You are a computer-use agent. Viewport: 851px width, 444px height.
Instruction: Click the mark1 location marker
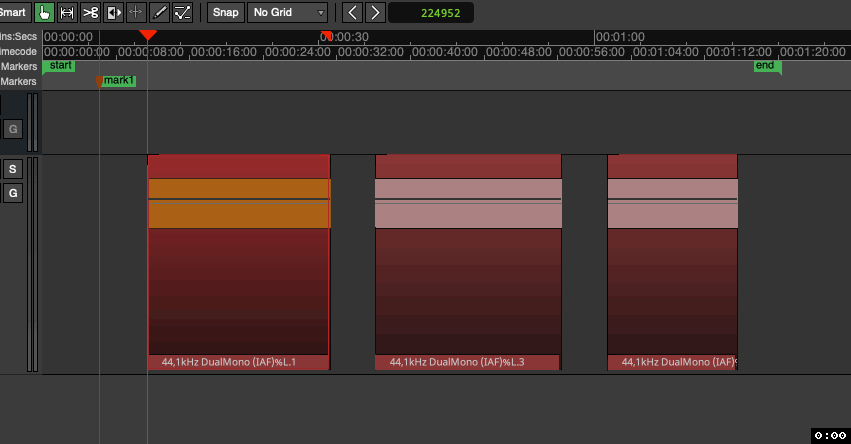(x=116, y=81)
